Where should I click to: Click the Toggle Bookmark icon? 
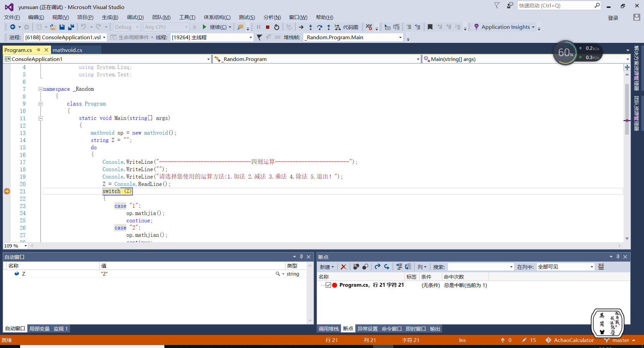(430, 27)
